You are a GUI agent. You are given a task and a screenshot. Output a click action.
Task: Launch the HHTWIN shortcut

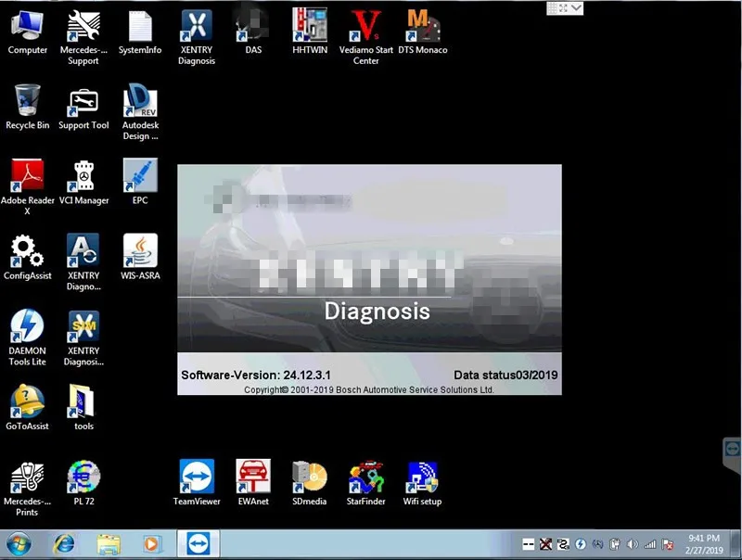310,32
